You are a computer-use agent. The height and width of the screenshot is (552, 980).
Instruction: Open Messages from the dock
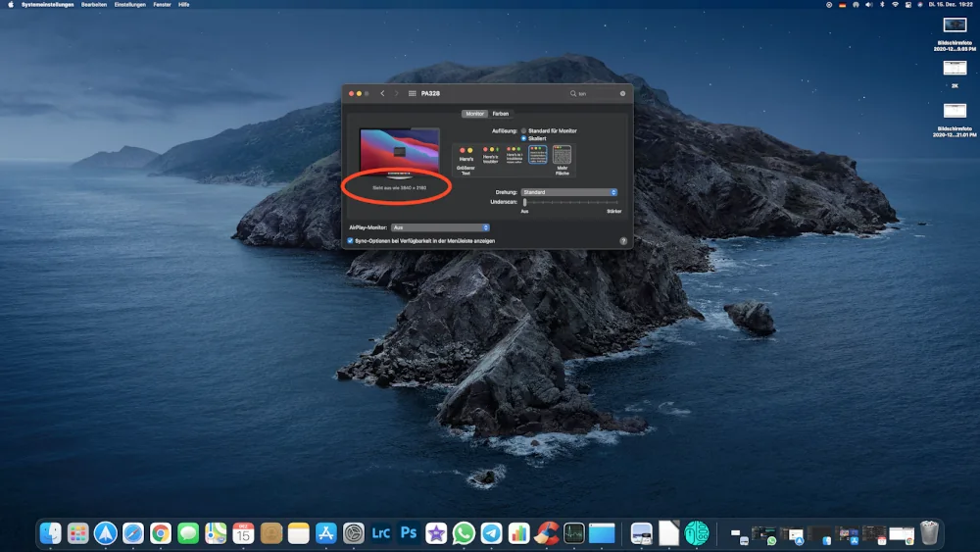[x=188, y=533]
